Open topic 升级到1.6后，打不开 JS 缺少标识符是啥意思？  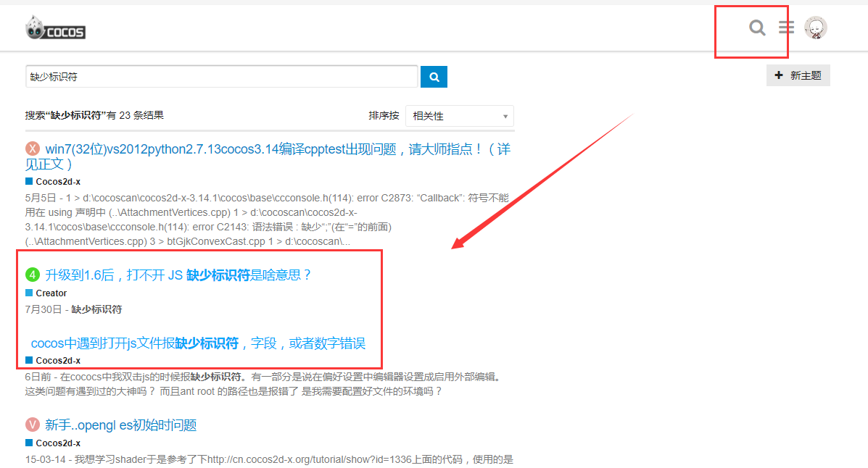tap(178, 275)
